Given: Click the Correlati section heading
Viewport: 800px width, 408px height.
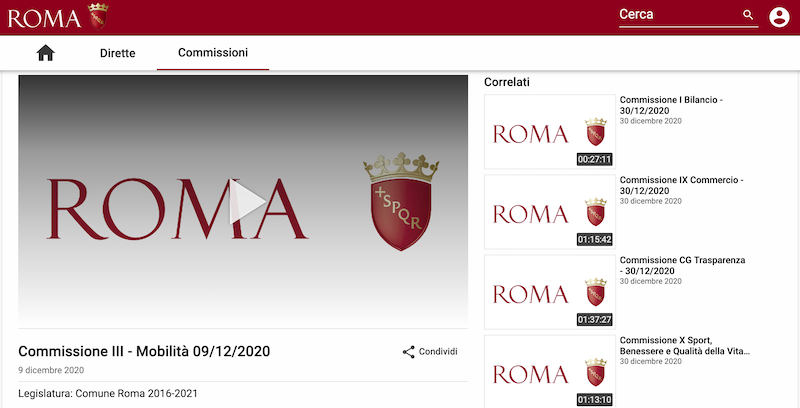Looking at the screenshot, I should (507, 82).
